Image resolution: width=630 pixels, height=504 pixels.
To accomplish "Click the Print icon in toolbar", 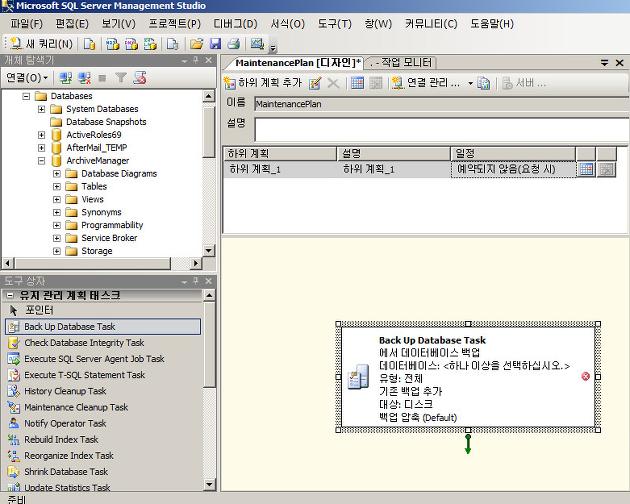I will click(x=234, y=43).
